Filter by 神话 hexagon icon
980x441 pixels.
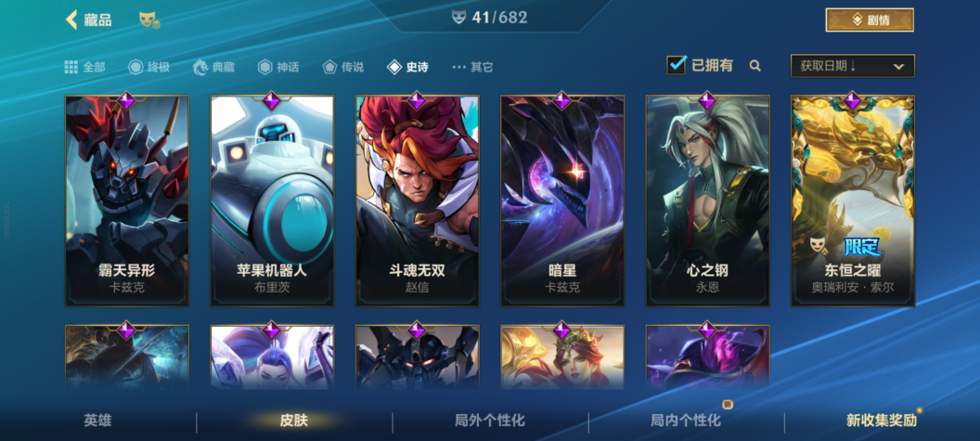pyautogui.click(x=265, y=67)
